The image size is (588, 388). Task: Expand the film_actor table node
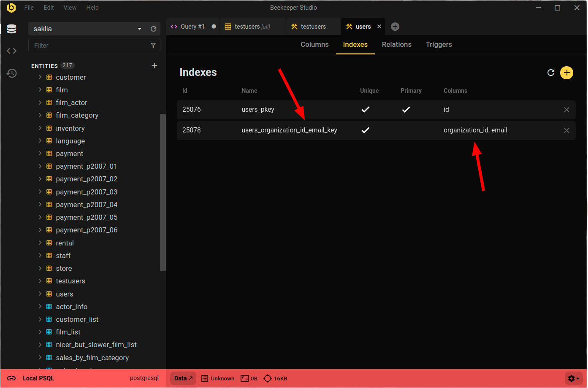pyautogui.click(x=40, y=102)
